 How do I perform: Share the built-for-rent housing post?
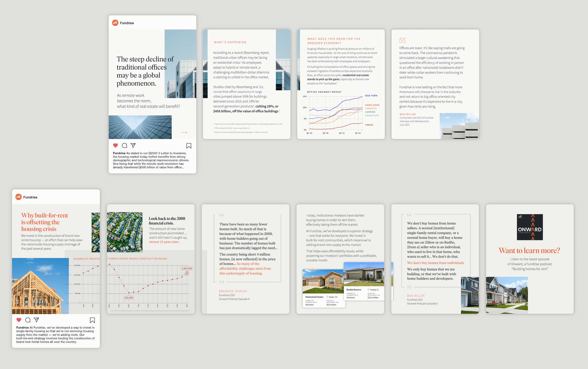point(36,320)
